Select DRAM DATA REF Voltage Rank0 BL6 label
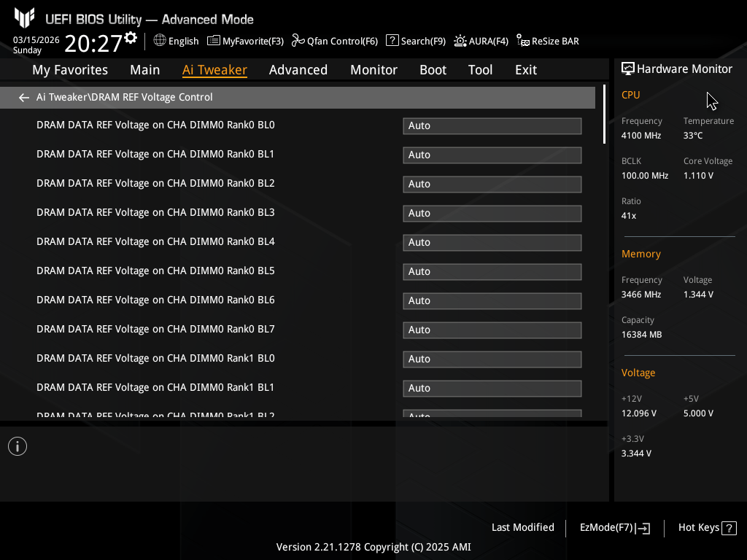Screen dimensions: 747x560 (155, 300)
